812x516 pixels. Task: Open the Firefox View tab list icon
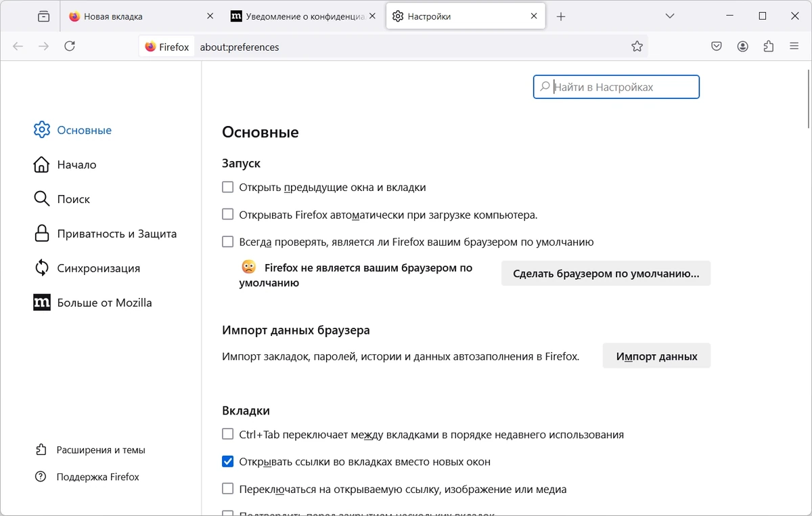pos(44,16)
